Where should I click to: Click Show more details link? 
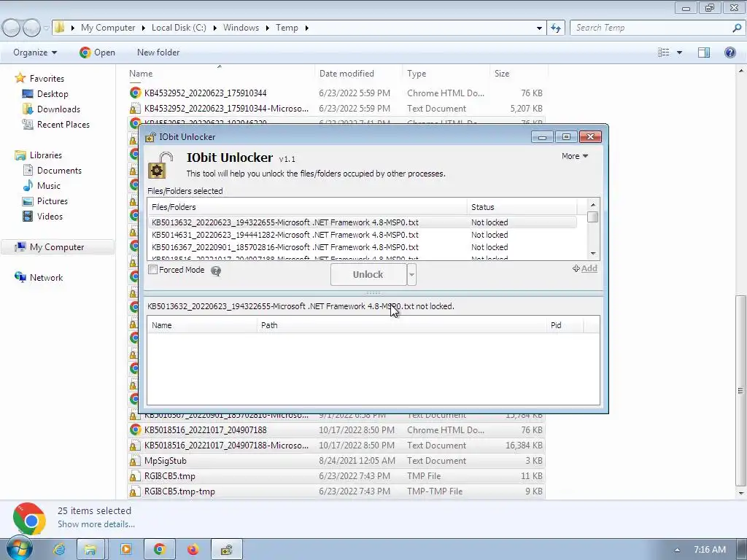(96, 524)
